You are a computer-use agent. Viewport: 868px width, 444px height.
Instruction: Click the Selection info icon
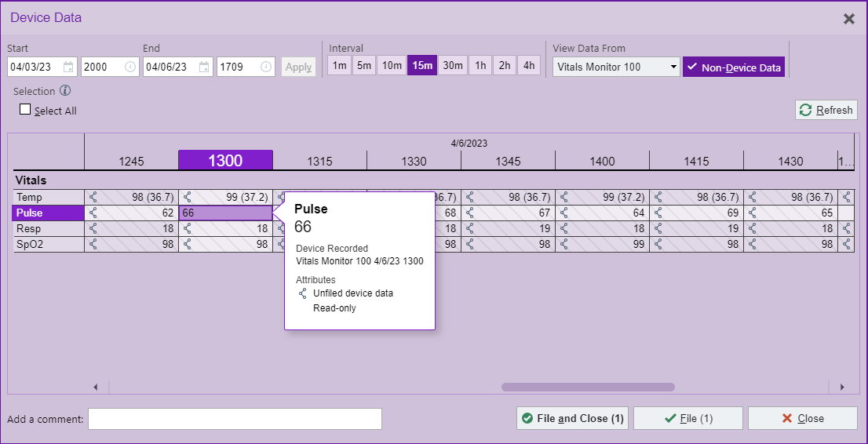tap(65, 91)
